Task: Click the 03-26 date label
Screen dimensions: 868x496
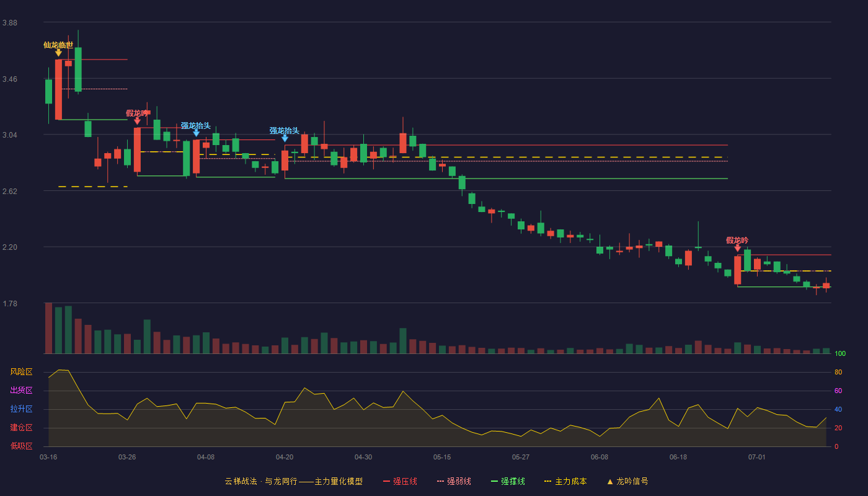Action: (x=127, y=457)
